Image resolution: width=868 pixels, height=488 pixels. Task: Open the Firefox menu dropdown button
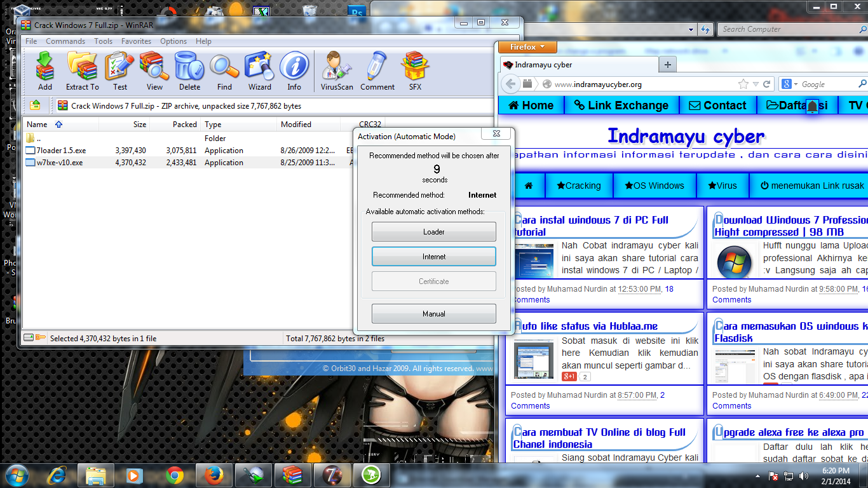tap(527, 47)
